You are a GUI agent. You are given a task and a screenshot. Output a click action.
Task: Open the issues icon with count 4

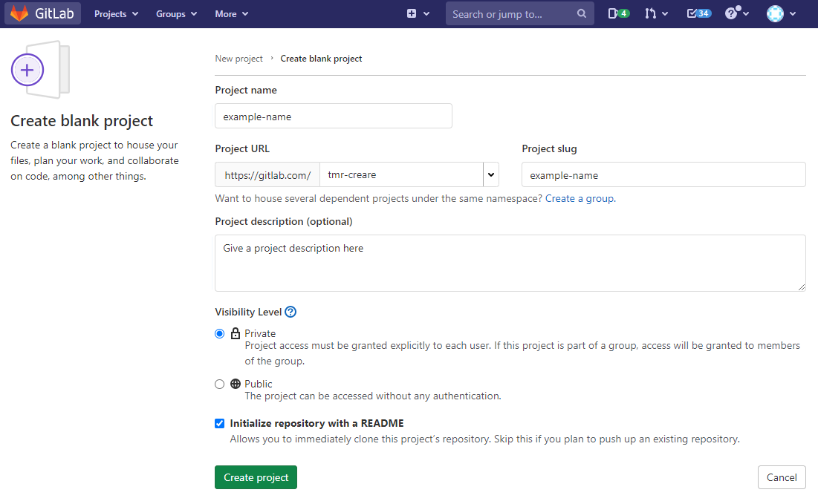point(618,13)
